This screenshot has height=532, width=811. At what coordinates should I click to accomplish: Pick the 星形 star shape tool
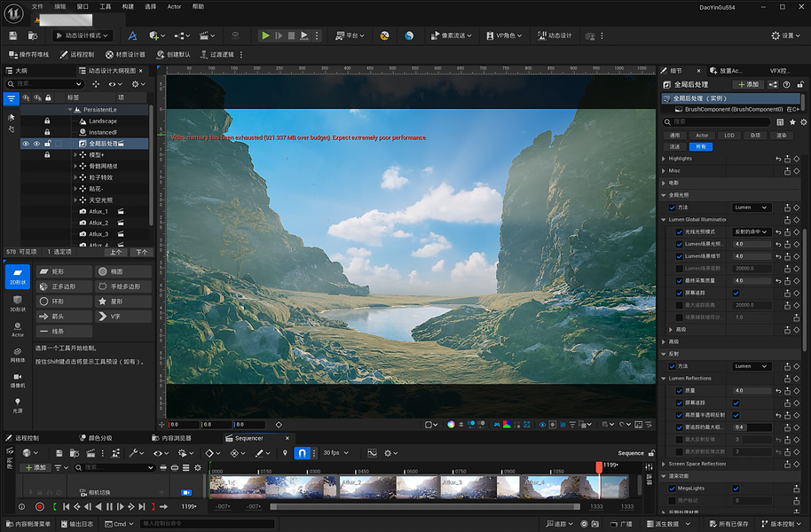click(x=123, y=301)
